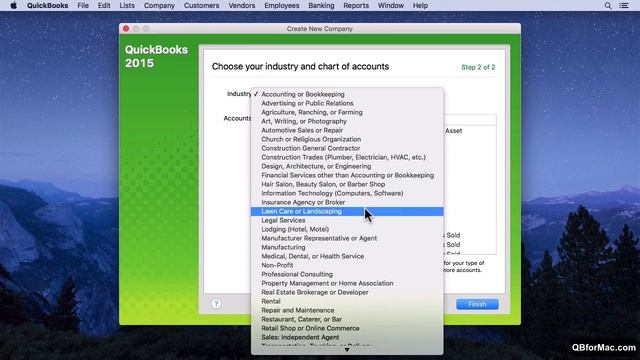Select Design, Architecture, or Engineering
Image resolution: width=640 pixels, height=360 pixels.
pyautogui.click(x=347, y=166)
